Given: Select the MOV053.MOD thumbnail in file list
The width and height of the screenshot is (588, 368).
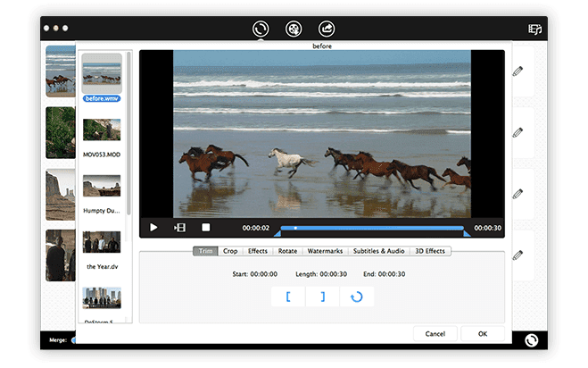Looking at the screenshot, I should pyautogui.click(x=102, y=130).
